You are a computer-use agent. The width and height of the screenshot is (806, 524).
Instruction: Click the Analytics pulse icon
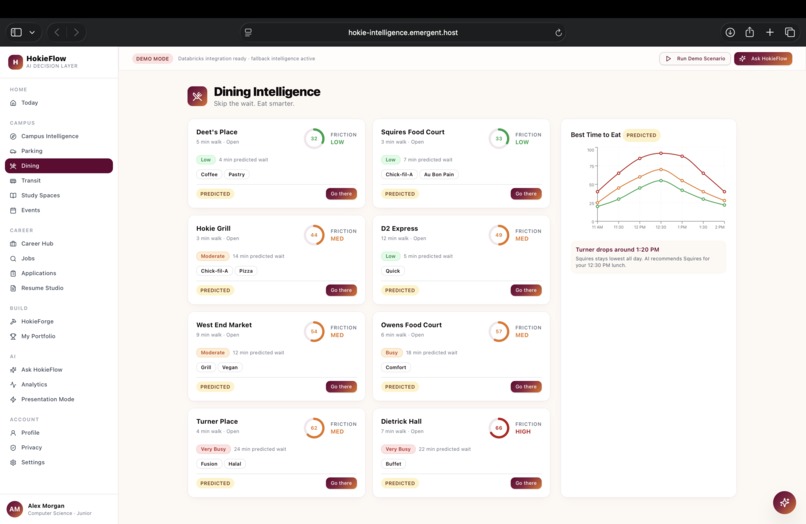[x=13, y=385]
